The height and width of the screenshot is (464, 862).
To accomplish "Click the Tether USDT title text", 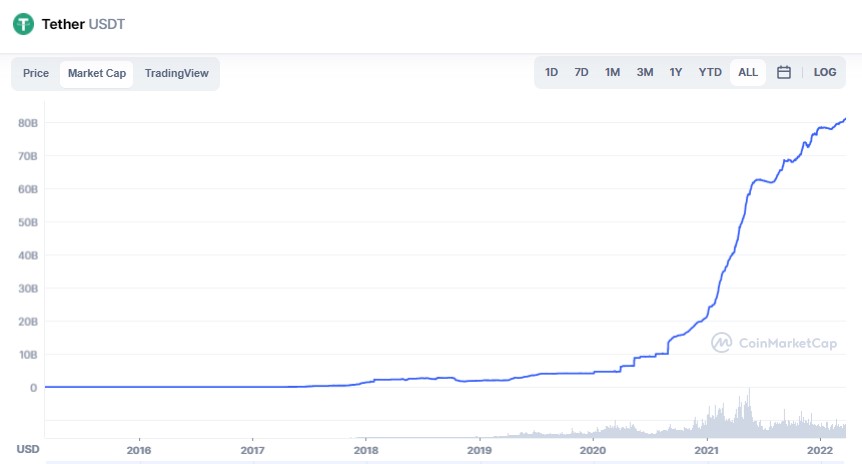I will click(x=84, y=24).
